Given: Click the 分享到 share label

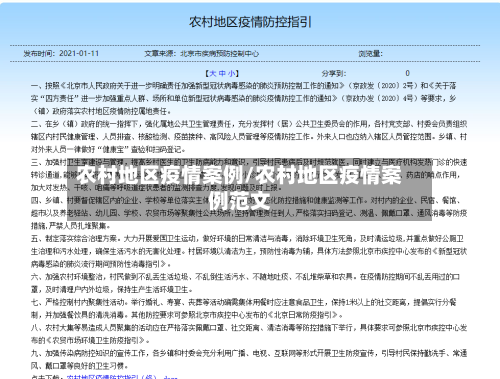Looking at the screenshot, I should click(x=334, y=73).
